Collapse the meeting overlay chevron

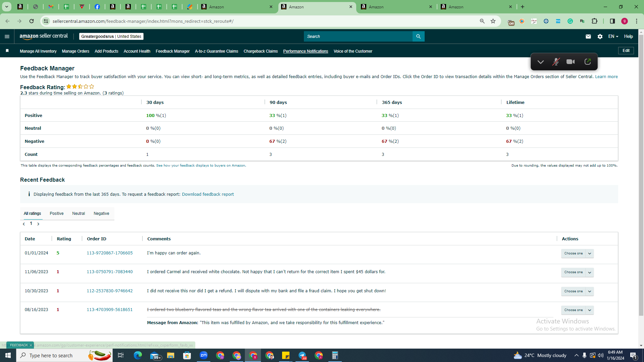(540, 62)
